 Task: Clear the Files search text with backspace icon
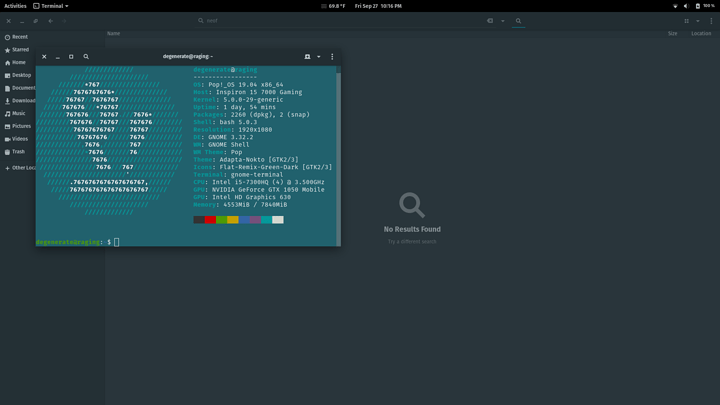(x=490, y=21)
